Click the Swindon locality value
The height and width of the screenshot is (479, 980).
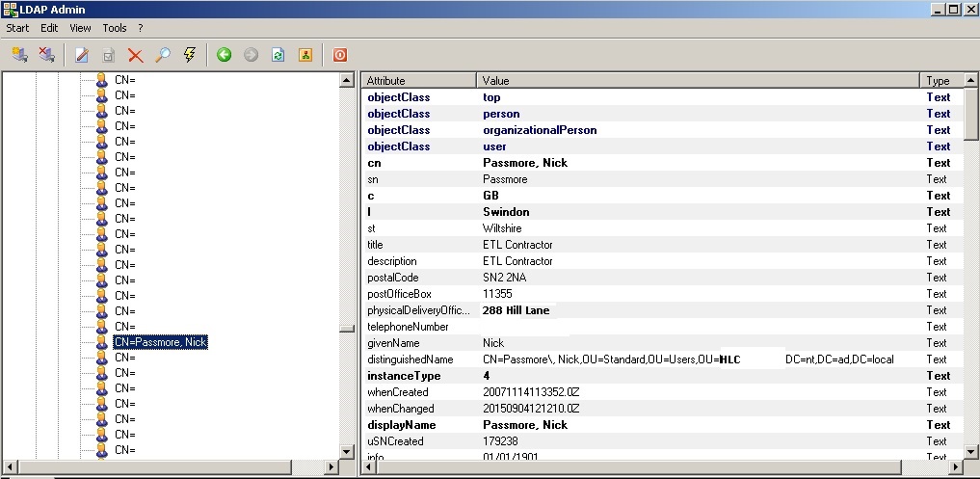click(506, 212)
